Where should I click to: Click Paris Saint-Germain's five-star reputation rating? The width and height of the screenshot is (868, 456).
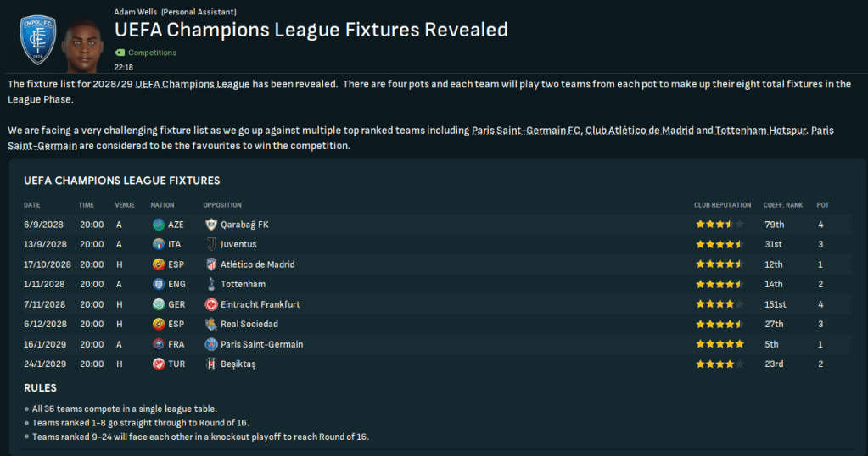(x=720, y=344)
